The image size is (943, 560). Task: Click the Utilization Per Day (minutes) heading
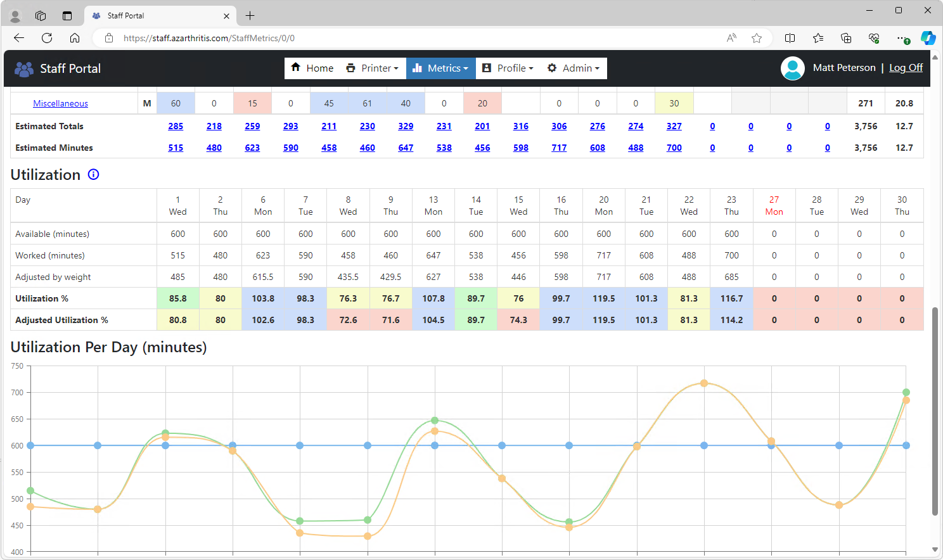click(x=109, y=347)
